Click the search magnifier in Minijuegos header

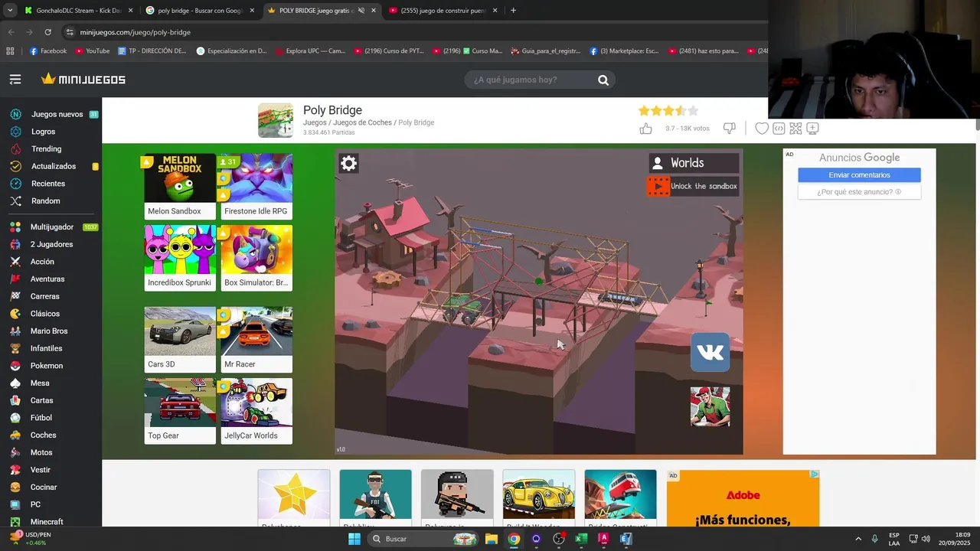tap(603, 80)
